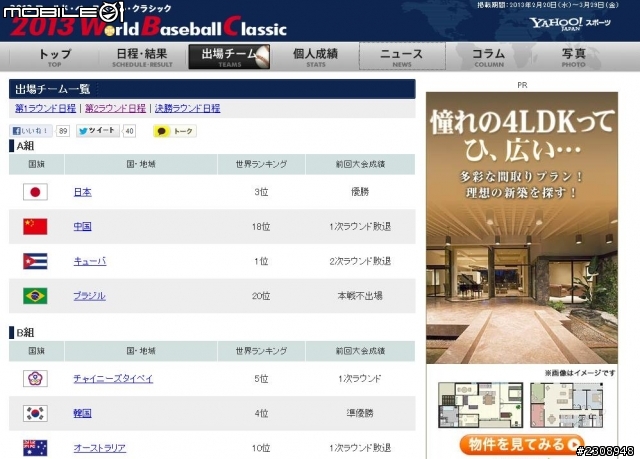Open the 第2ラウンド日程 link
This screenshot has height=459, width=640.
[116, 109]
